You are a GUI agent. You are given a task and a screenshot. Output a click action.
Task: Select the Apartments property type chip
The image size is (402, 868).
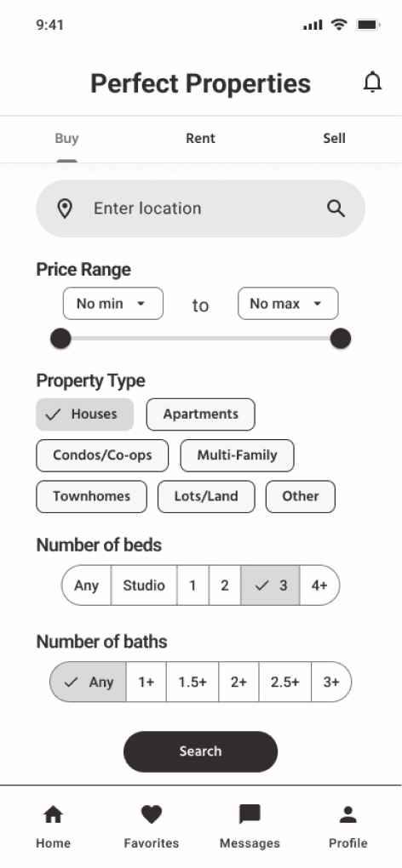tap(200, 414)
